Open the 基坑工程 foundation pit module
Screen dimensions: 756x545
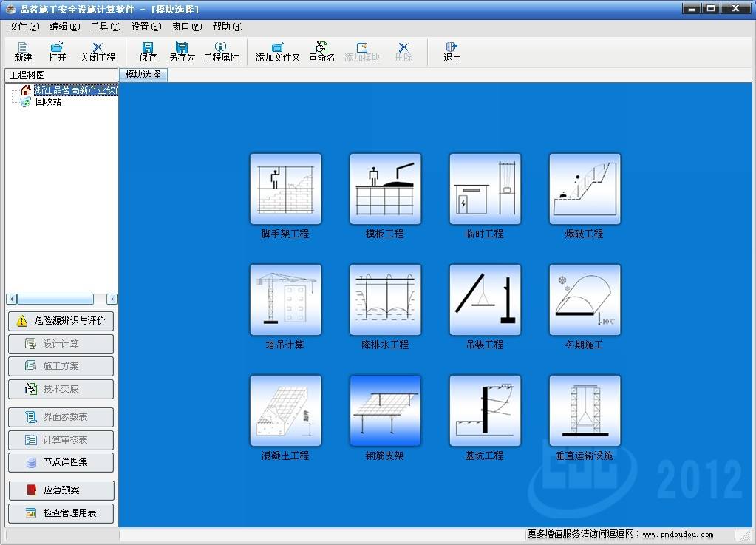click(485, 411)
